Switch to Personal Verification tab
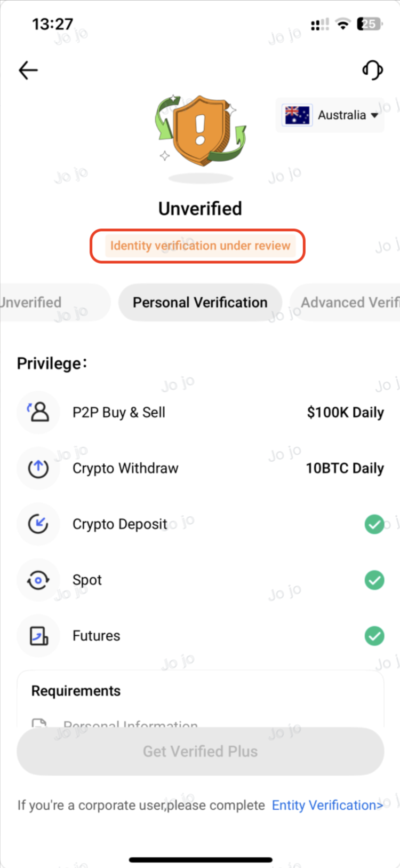The image size is (400, 868). pyautogui.click(x=200, y=303)
